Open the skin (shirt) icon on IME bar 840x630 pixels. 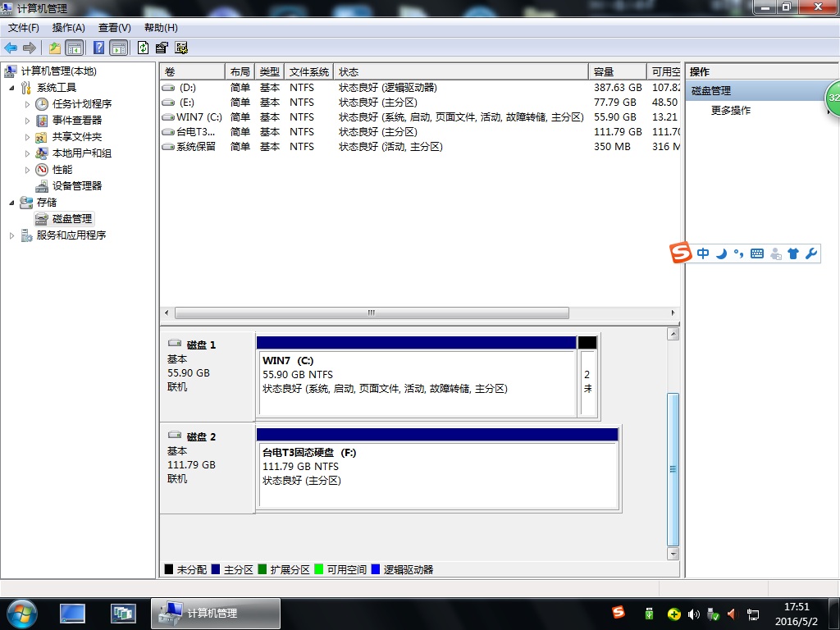point(793,253)
